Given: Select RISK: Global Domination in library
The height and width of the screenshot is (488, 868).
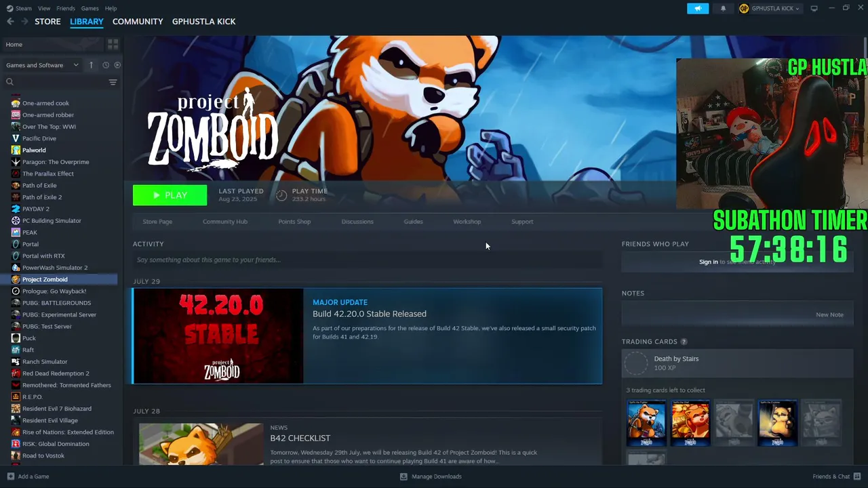Looking at the screenshot, I should pyautogui.click(x=56, y=444).
